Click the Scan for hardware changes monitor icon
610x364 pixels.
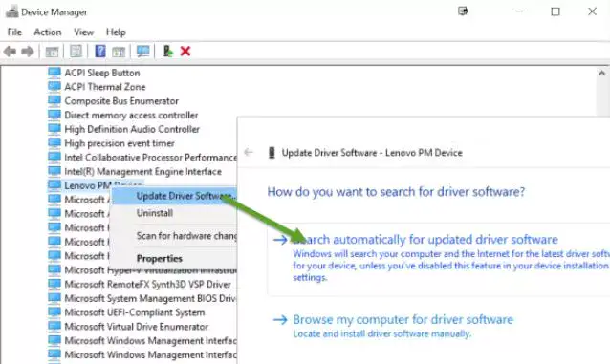pos(142,51)
